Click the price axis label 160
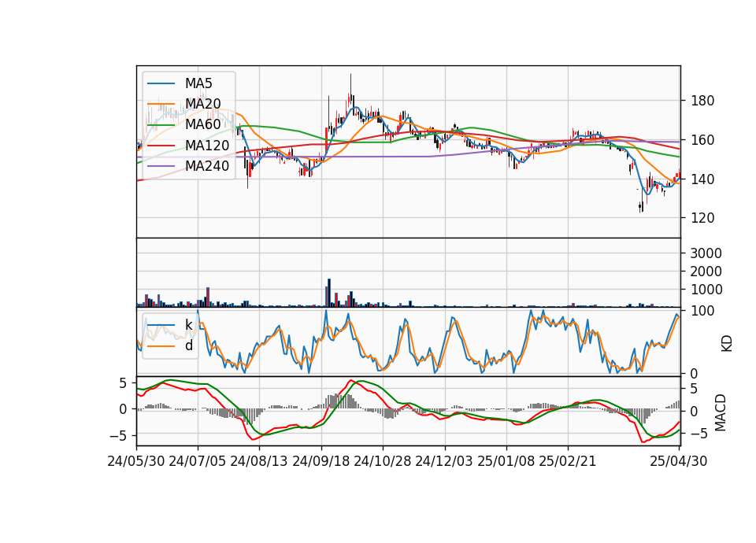Image resolution: width=756 pixels, height=543 pixels. [x=702, y=140]
